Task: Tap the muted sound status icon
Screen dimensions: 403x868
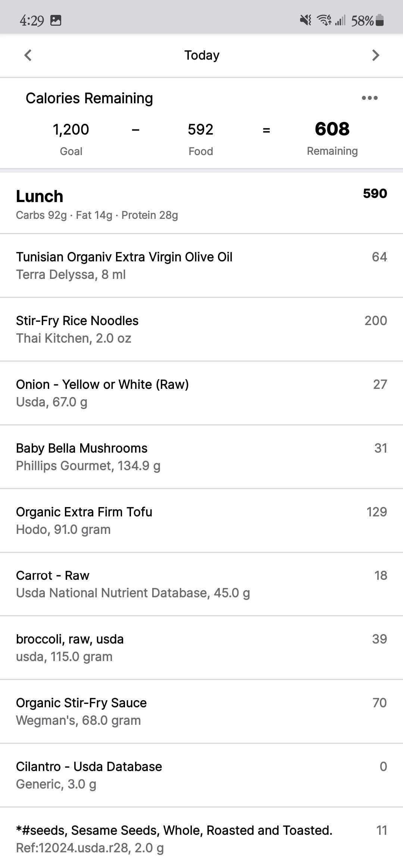Action: [306, 20]
